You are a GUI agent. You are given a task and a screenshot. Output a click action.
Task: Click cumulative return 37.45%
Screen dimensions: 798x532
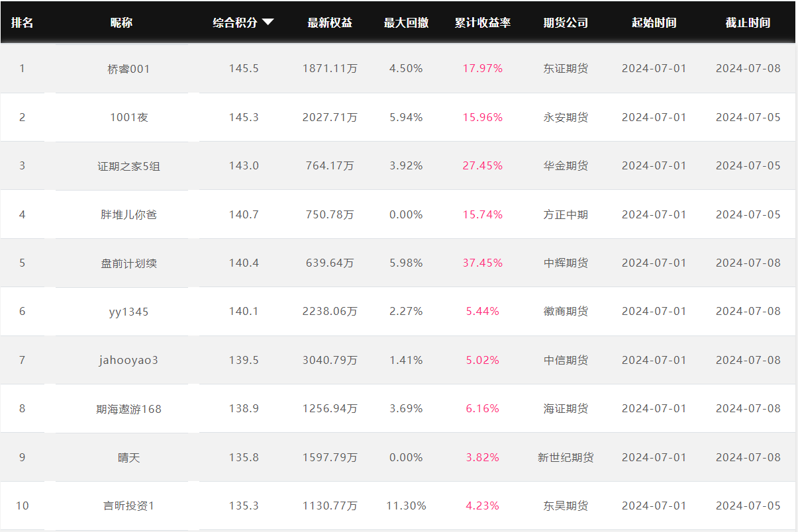(x=483, y=263)
